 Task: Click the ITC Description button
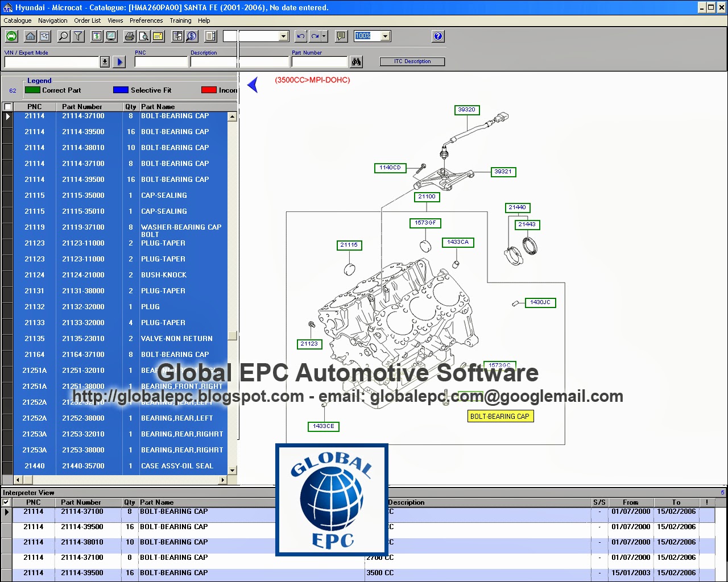pyautogui.click(x=412, y=61)
